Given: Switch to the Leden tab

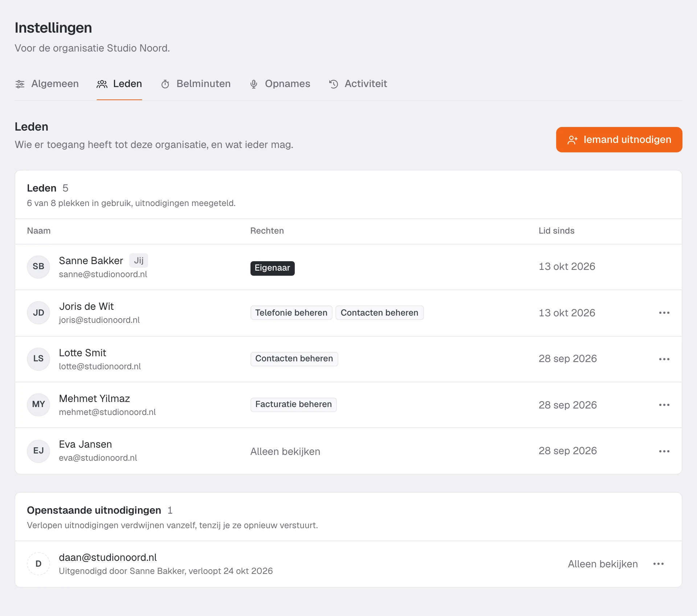Looking at the screenshot, I should pos(119,84).
